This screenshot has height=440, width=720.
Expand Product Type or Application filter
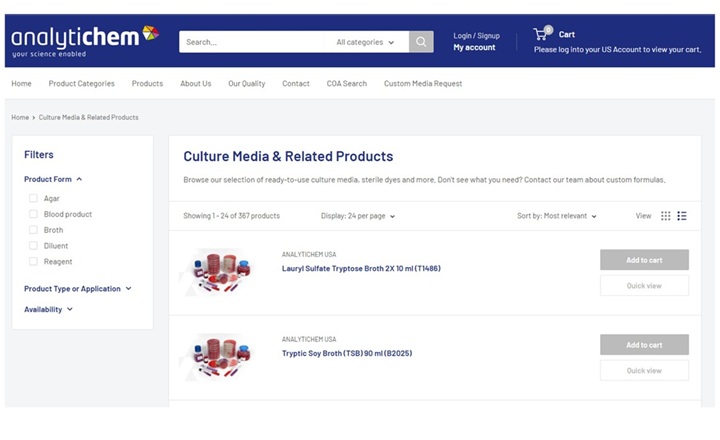78,288
